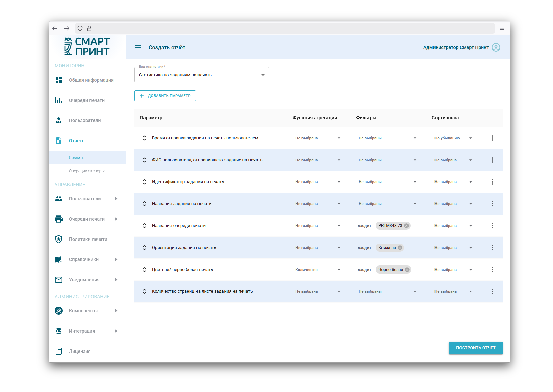Expand the Справочники menu
This screenshot has height=392, width=553.
[x=87, y=259]
